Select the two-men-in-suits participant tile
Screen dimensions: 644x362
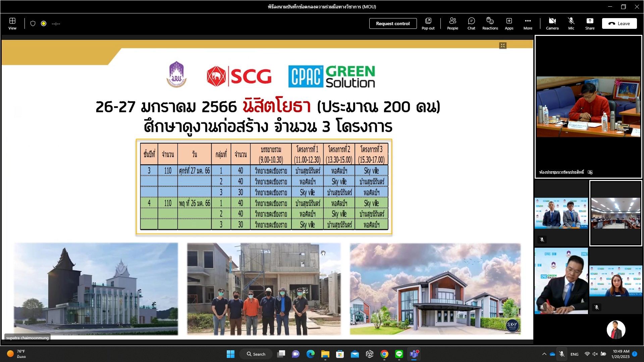(561, 213)
